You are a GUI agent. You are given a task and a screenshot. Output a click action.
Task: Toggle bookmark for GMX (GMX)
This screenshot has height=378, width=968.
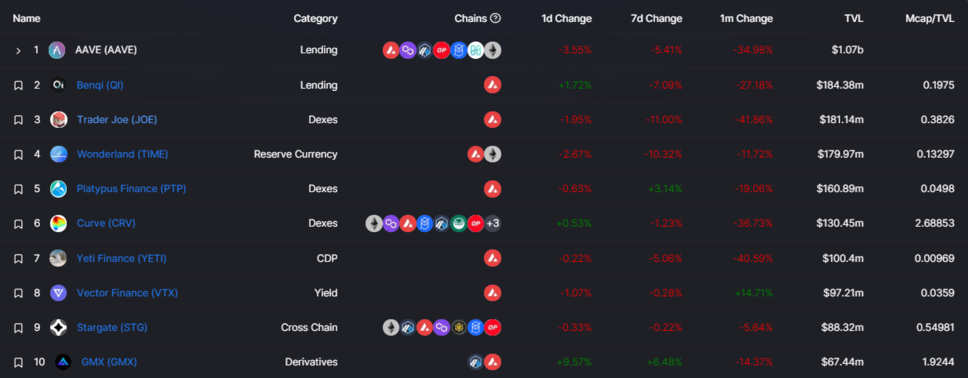19,362
